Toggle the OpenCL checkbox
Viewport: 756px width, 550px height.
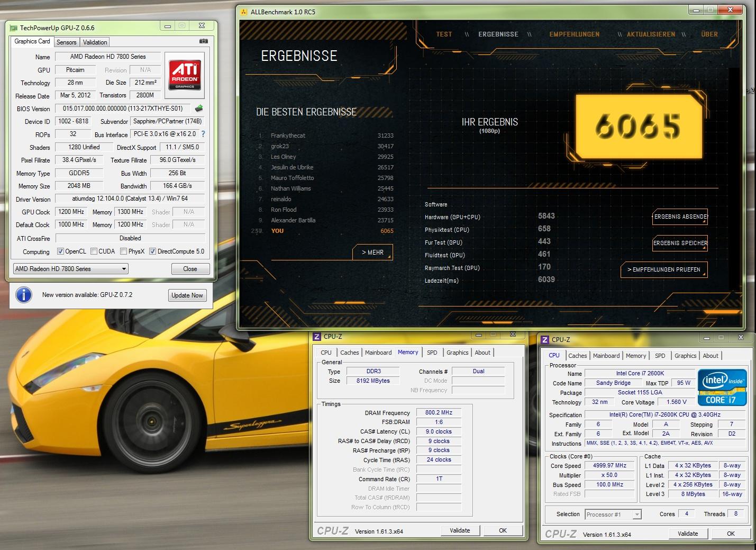tap(60, 251)
